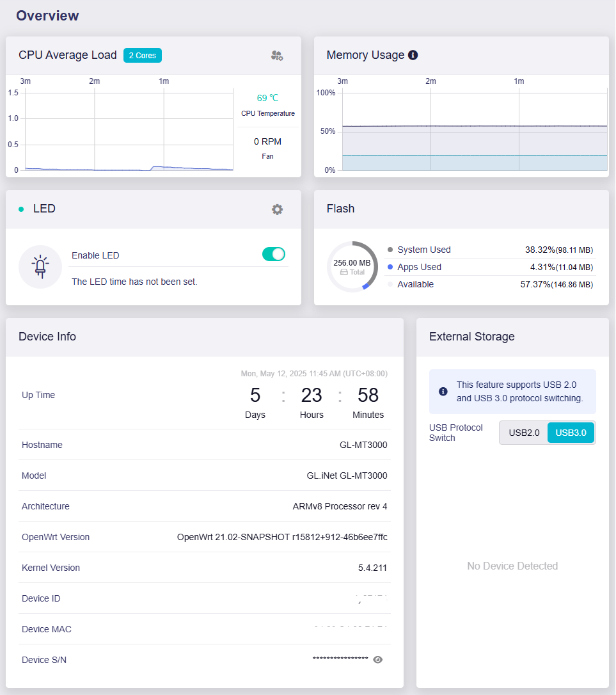Click Available legend dot
Image resolution: width=616 pixels, height=695 pixels.
pyautogui.click(x=390, y=284)
